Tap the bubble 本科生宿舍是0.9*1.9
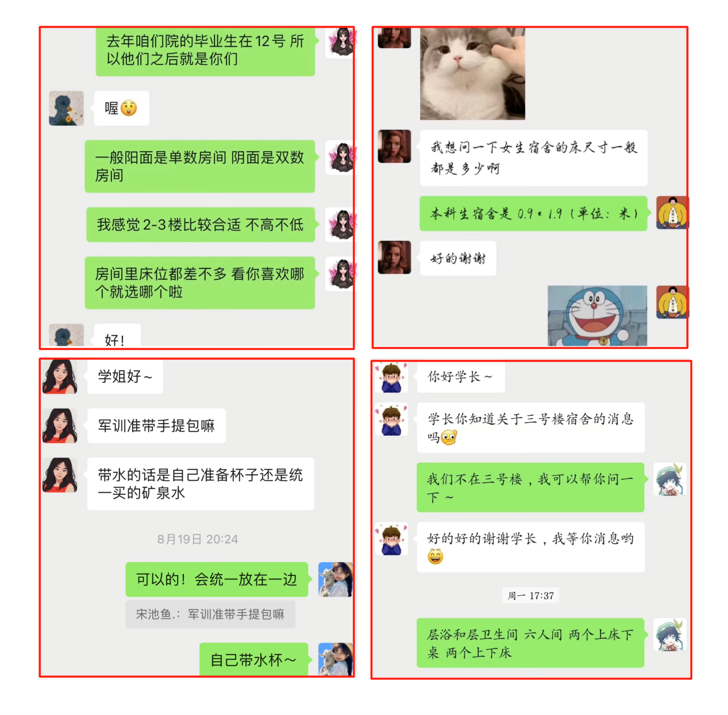 pos(533,213)
